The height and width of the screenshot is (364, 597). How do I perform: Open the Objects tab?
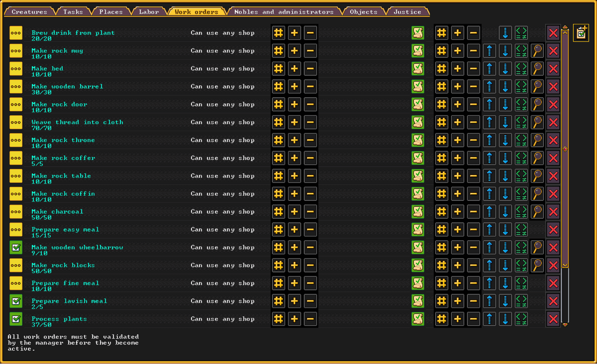coord(364,12)
